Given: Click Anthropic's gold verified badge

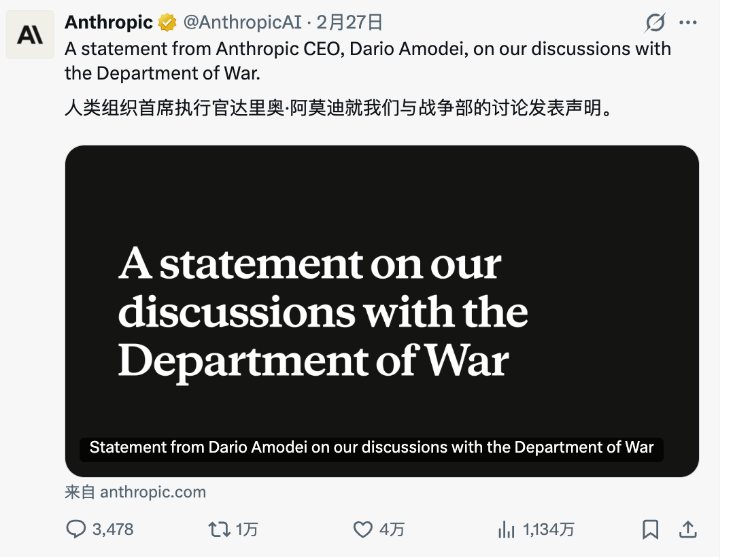Looking at the screenshot, I should [x=166, y=22].
